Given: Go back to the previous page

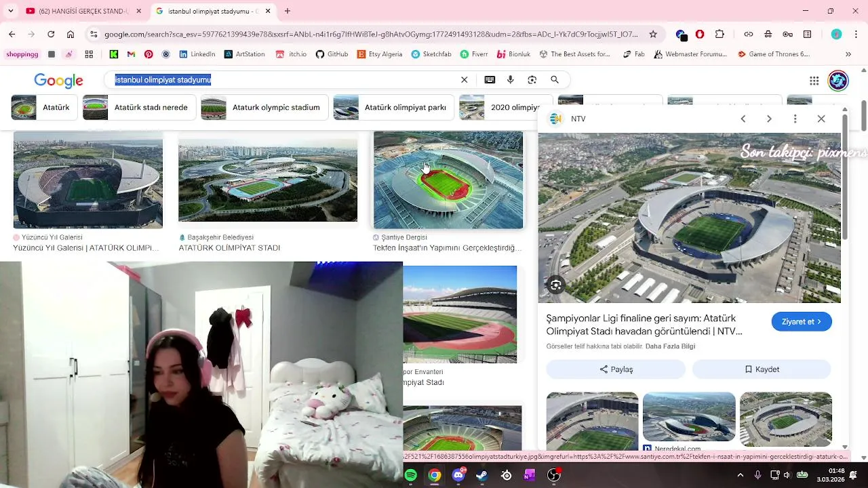Looking at the screenshot, I should click(x=12, y=34).
